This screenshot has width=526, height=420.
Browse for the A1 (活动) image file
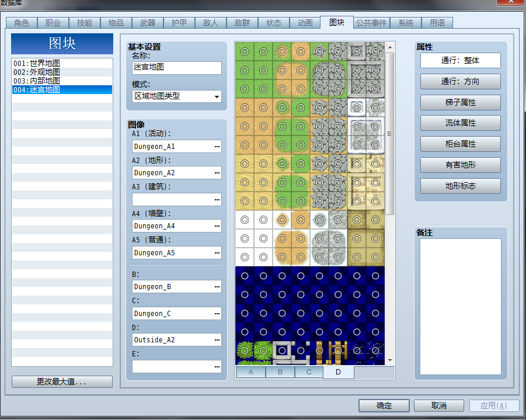pos(217,147)
